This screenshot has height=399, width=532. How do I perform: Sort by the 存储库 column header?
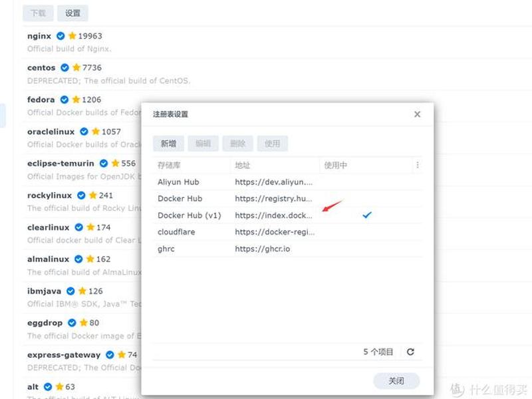click(x=169, y=165)
